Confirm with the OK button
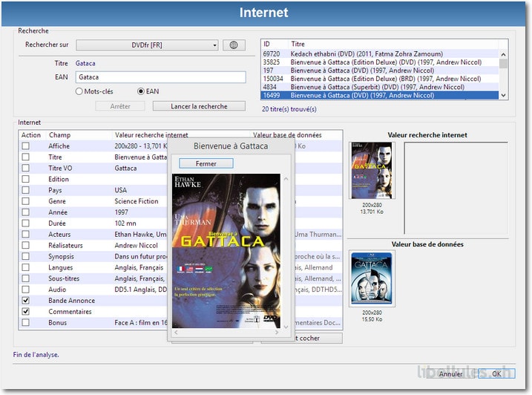Screen dimensions: 532x395 click(496, 373)
